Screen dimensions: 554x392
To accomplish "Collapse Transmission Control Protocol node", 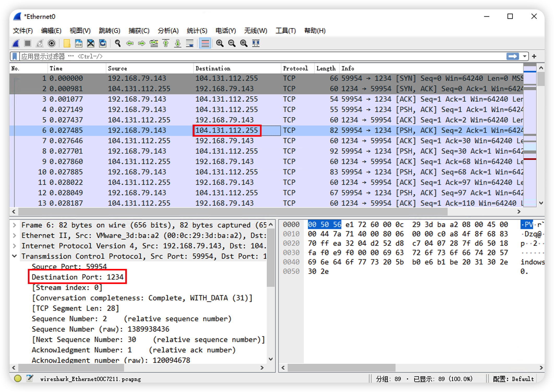I will pos(15,256).
